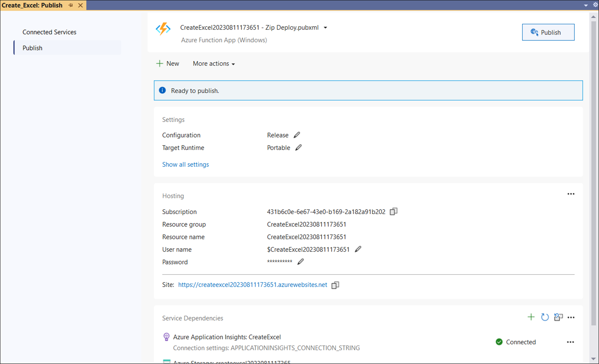Edit the User name pencil icon
The height and width of the screenshot is (364, 599).
coord(358,250)
